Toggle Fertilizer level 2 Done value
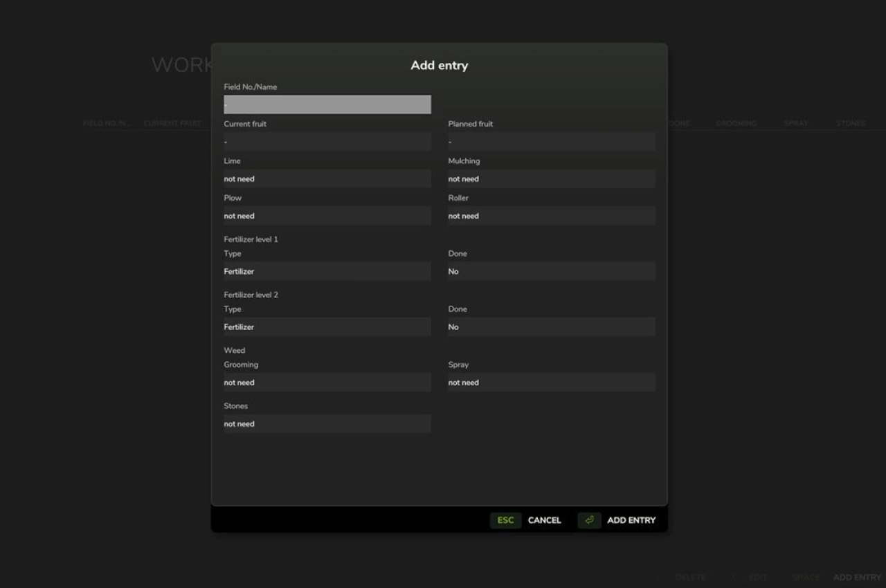This screenshot has width=886, height=588. pos(551,327)
